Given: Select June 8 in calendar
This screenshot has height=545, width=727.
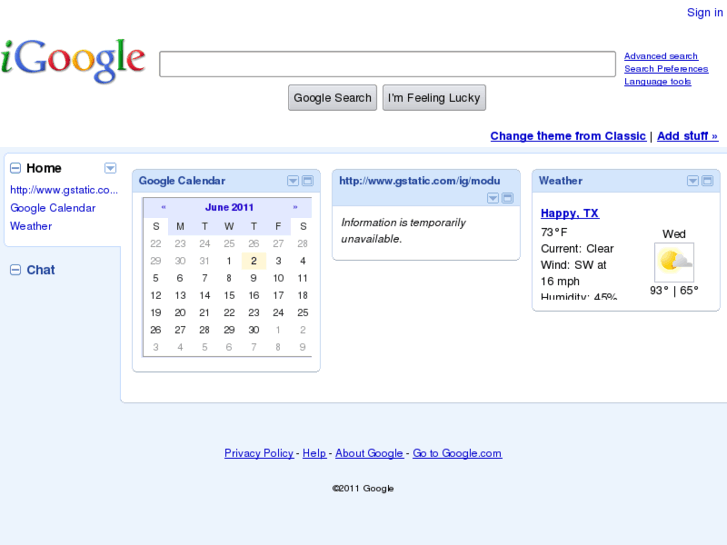Looking at the screenshot, I should click(x=229, y=278).
